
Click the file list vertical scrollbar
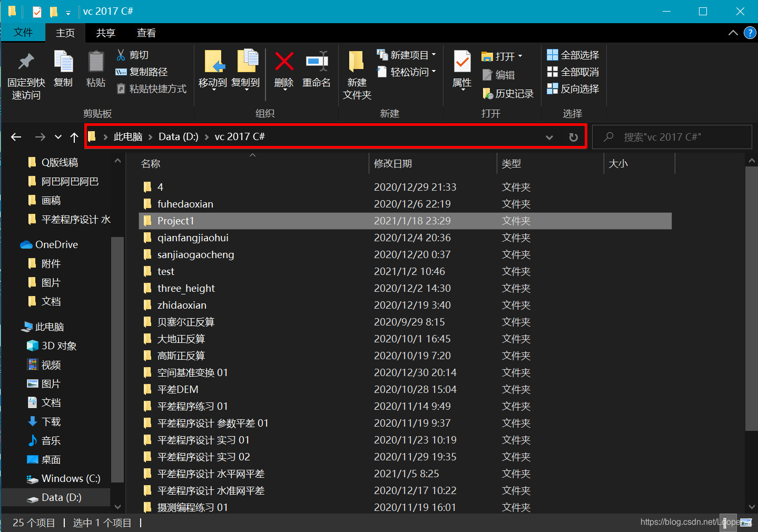point(752,298)
